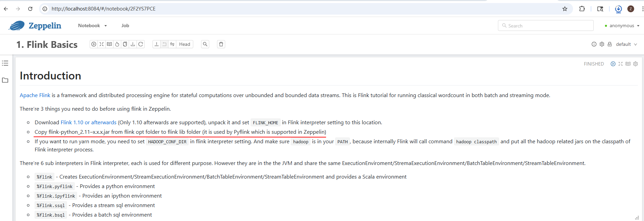Click the FINISHED status label
Image resolution: width=644 pixels, height=221 pixels.
tap(594, 64)
